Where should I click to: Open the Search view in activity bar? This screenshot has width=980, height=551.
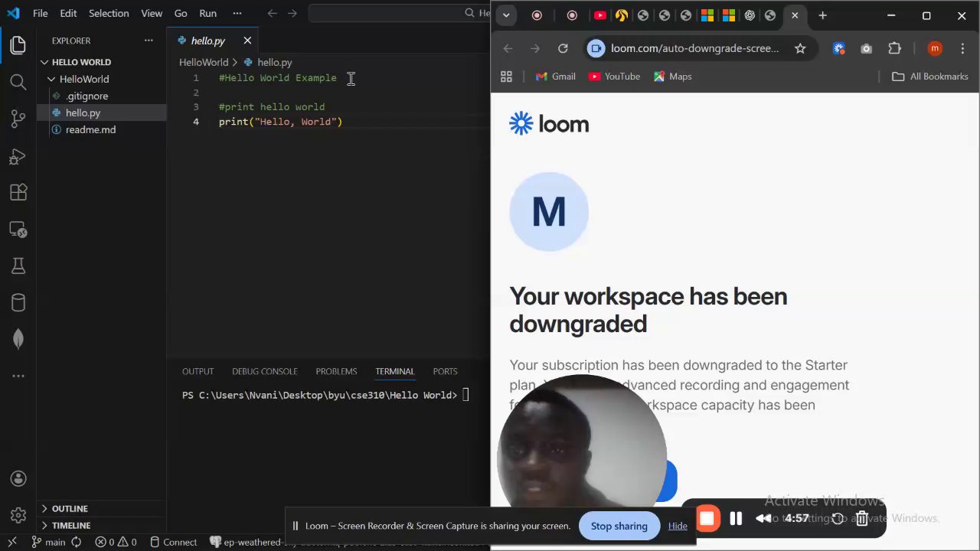click(18, 82)
